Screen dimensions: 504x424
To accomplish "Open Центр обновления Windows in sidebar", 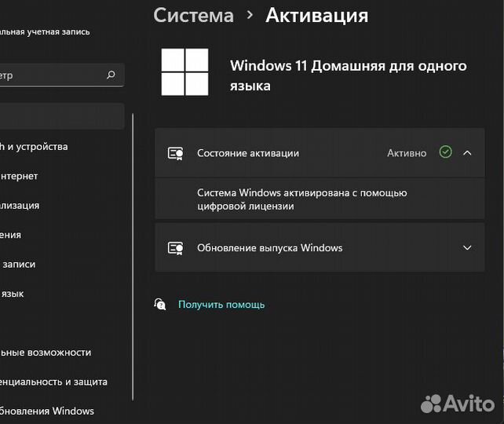I will [48, 411].
